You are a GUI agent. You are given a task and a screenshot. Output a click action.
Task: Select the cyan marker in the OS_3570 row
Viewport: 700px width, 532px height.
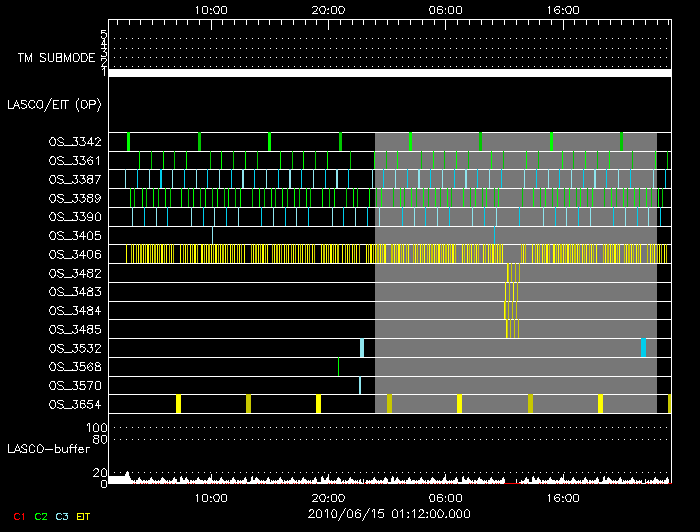360,385
